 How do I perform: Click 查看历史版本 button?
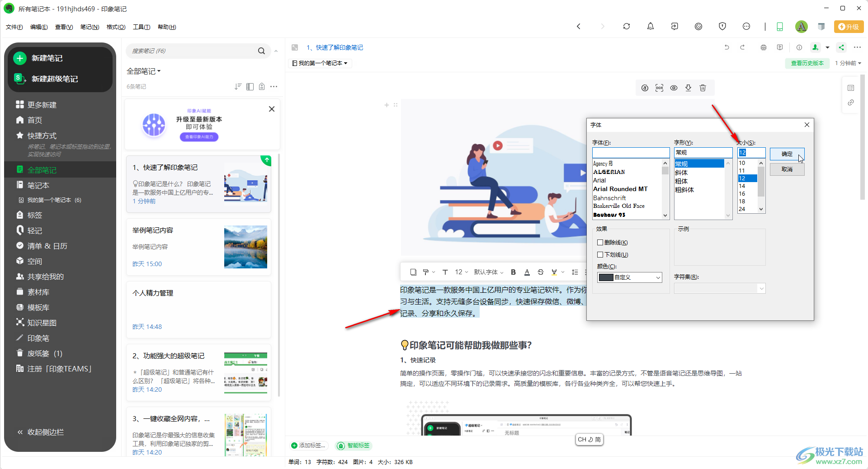807,63
